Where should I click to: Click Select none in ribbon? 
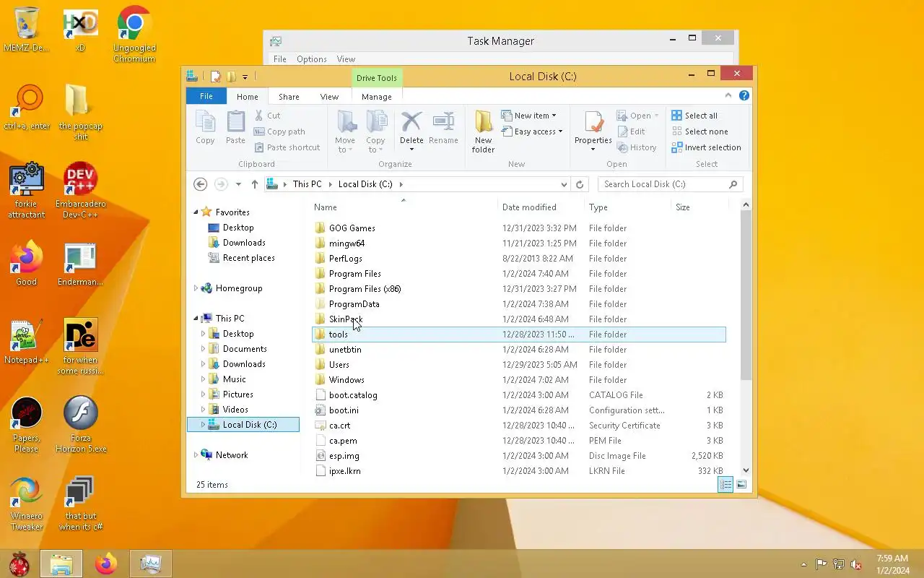pyautogui.click(x=699, y=131)
